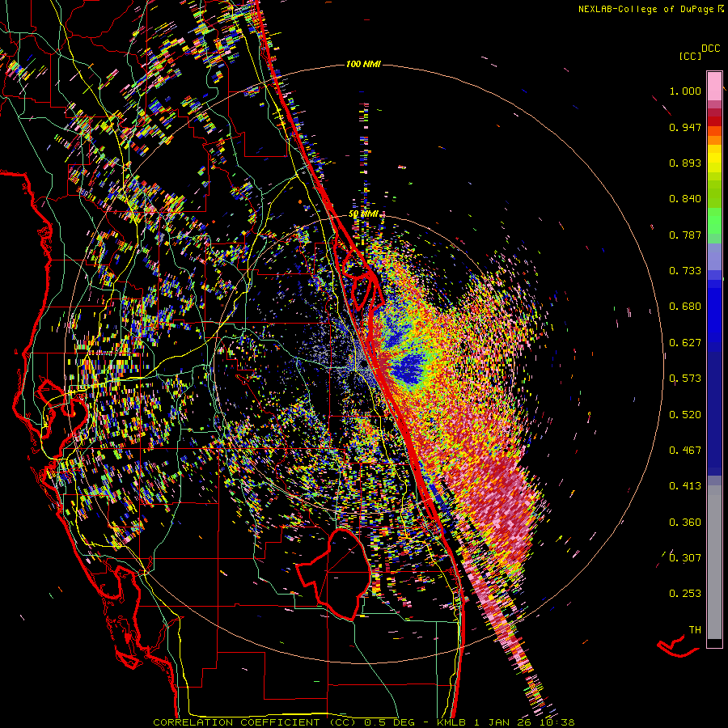Select the 0.893 scale label

coord(685,163)
